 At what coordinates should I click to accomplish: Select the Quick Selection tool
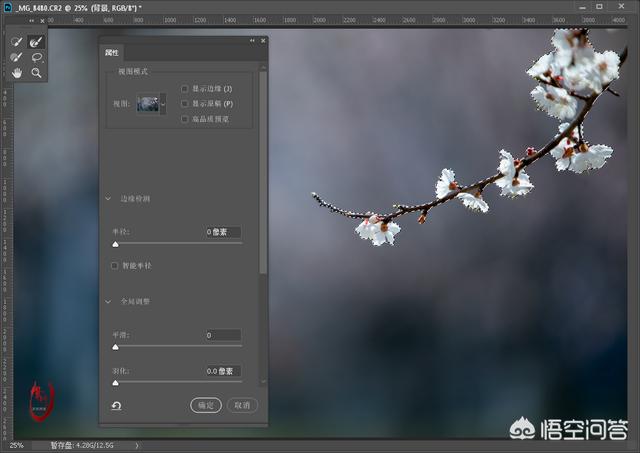point(17,43)
